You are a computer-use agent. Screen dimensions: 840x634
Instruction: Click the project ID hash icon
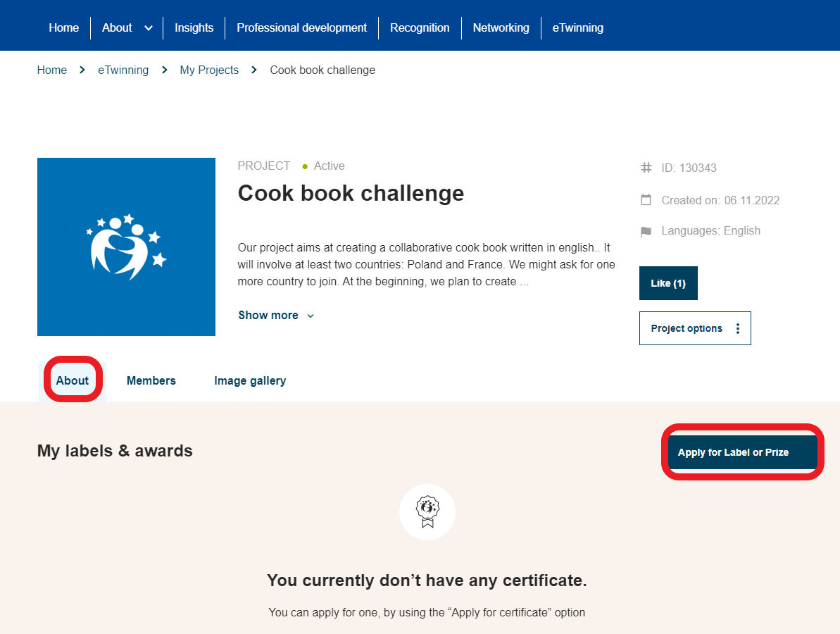(646, 168)
